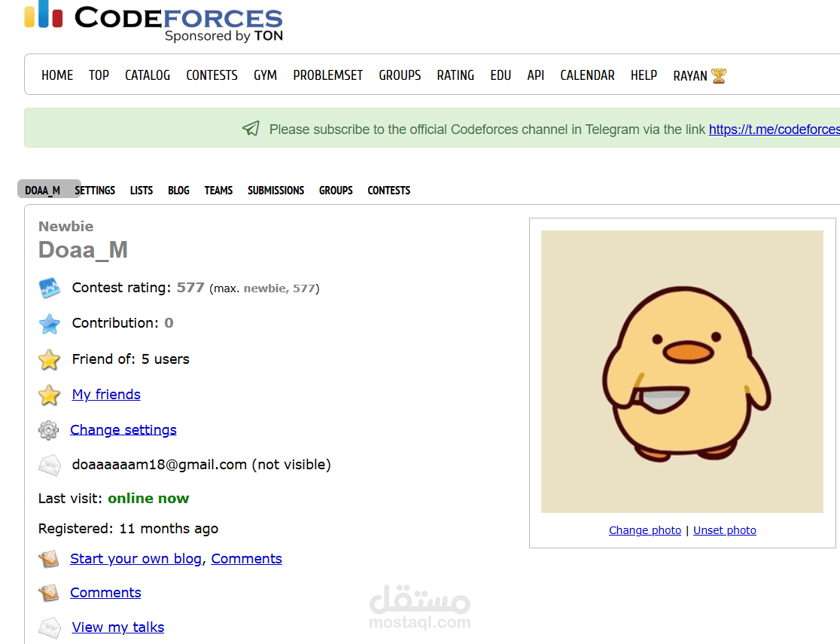This screenshot has height=644, width=840.
Task: Switch to the TEAMS tab
Action: (218, 191)
